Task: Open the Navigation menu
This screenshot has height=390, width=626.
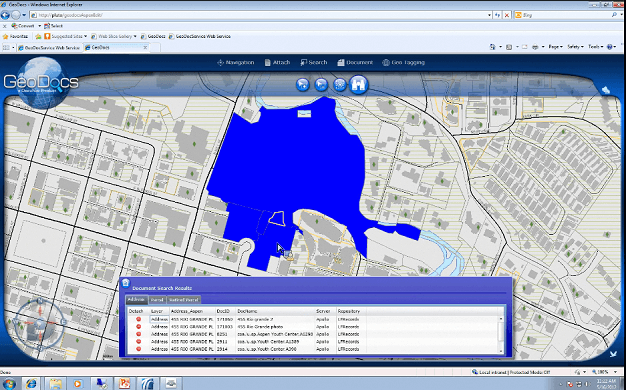Action: [236, 62]
